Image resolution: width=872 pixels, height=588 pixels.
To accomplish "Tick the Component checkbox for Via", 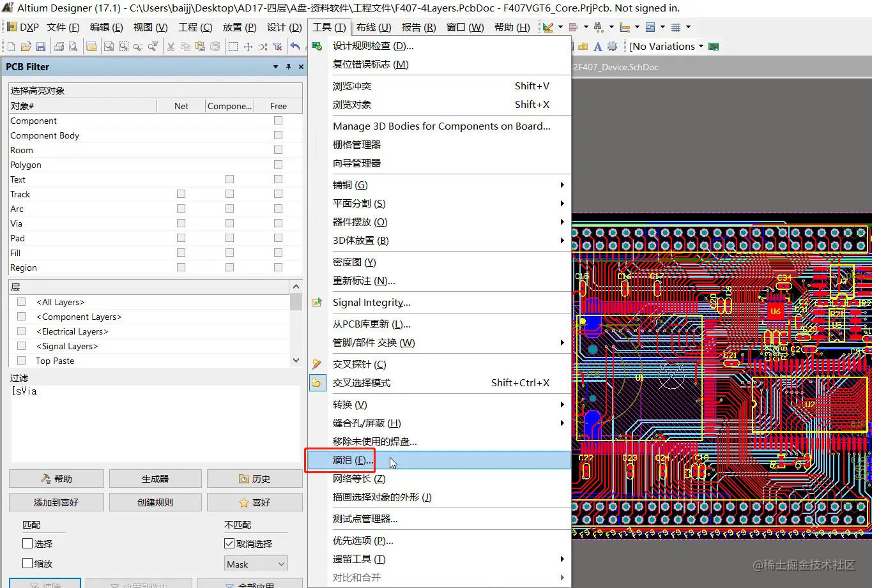I will pyautogui.click(x=229, y=223).
